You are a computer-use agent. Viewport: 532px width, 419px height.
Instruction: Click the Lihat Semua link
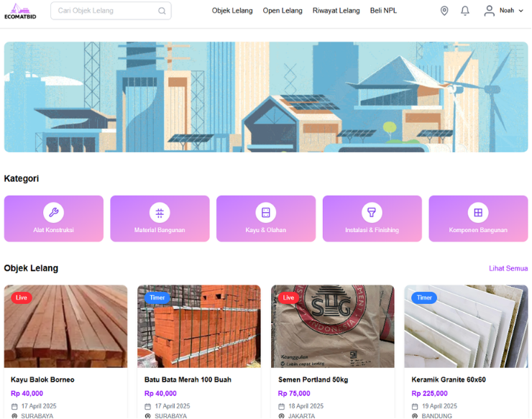(x=508, y=268)
